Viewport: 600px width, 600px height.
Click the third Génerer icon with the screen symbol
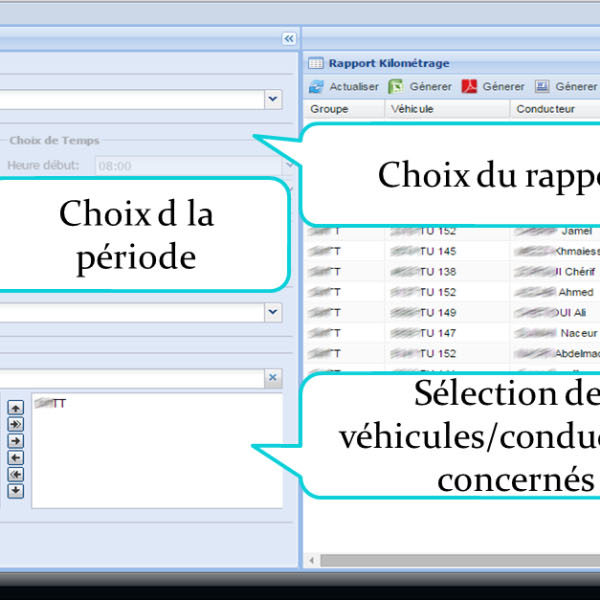click(x=542, y=87)
